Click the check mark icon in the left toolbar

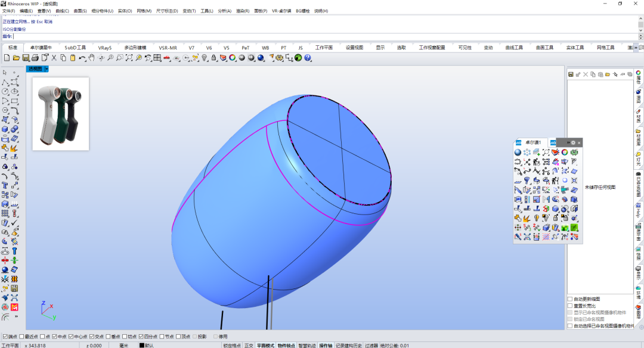click(14, 222)
